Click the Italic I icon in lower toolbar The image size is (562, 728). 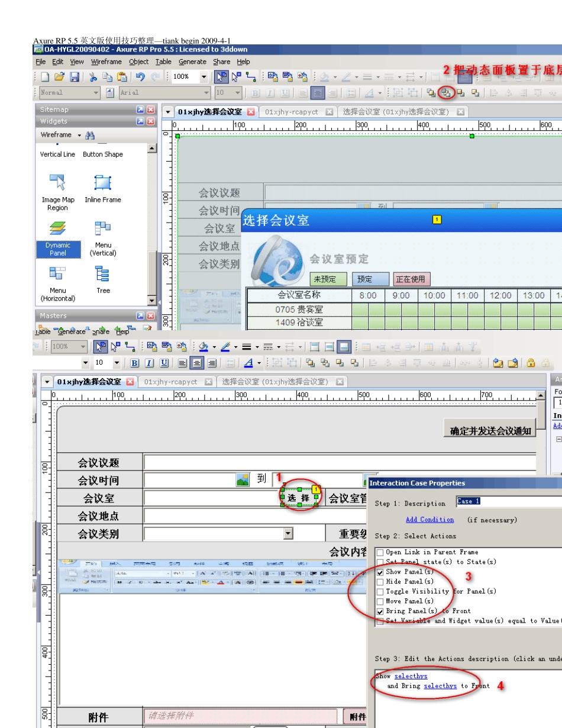149,363
